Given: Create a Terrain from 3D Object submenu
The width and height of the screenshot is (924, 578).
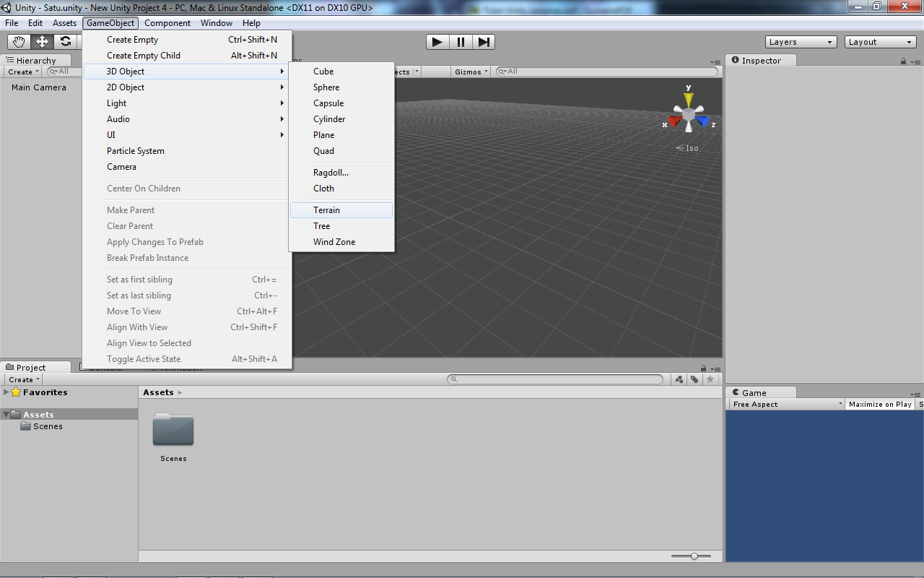Looking at the screenshot, I should tap(341, 210).
